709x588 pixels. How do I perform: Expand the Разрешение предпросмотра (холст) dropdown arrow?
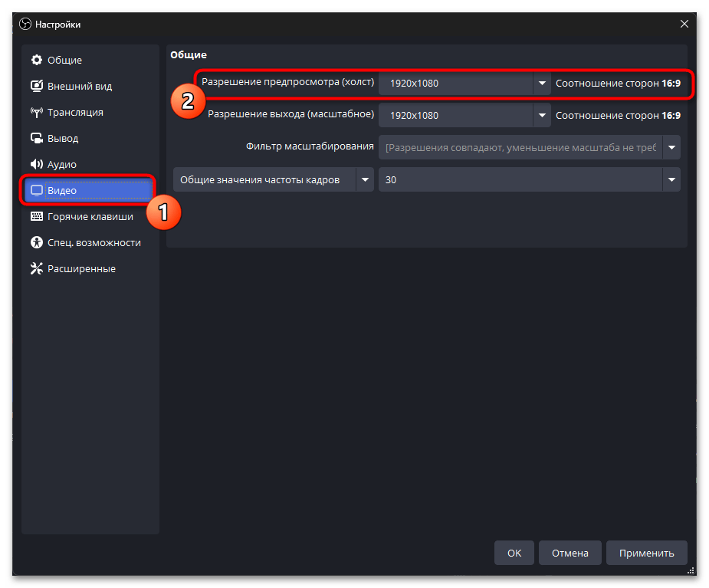point(542,84)
